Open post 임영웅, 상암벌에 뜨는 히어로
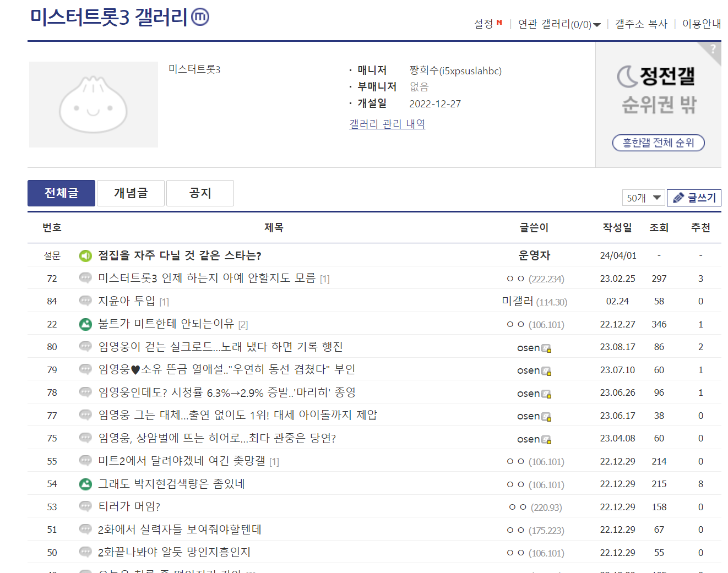728x573 pixels. (217, 438)
